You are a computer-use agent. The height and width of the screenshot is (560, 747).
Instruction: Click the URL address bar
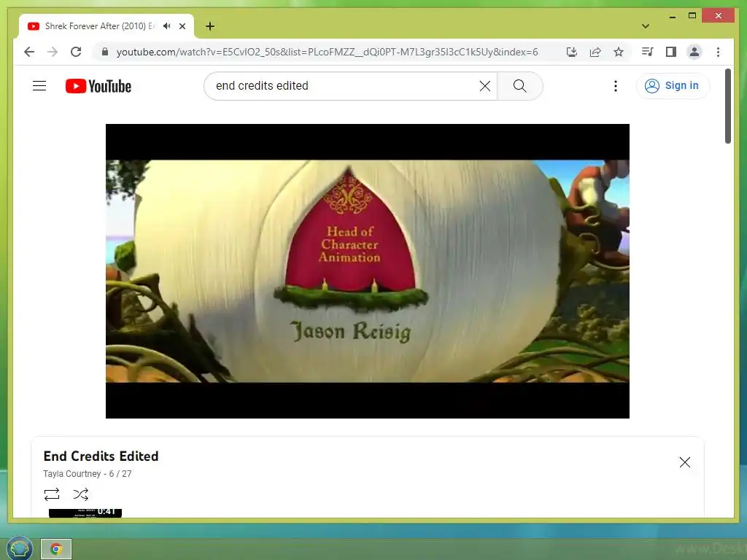(x=328, y=52)
